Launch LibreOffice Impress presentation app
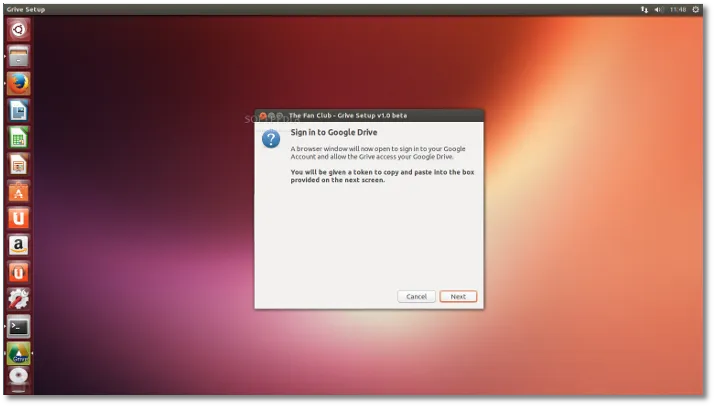This screenshot has width=714, height=406. 18,164
